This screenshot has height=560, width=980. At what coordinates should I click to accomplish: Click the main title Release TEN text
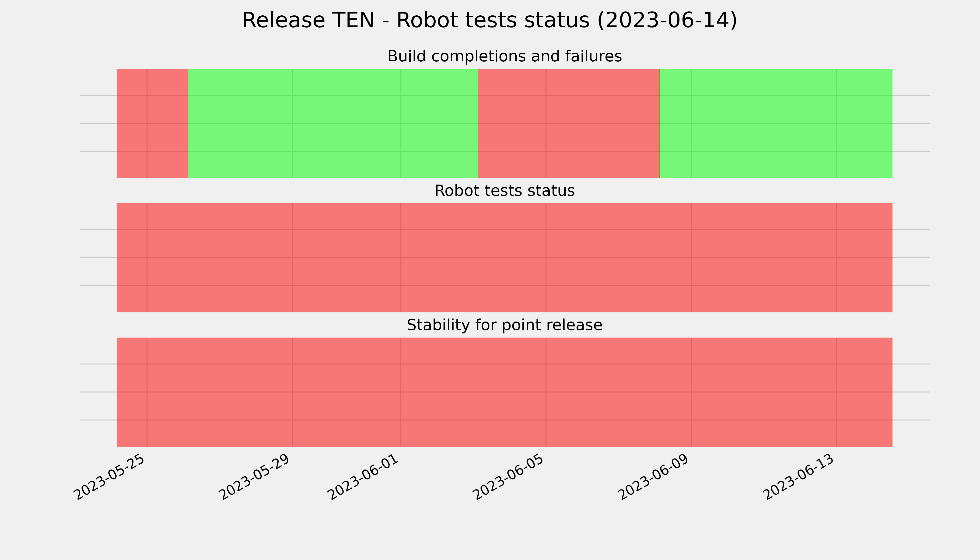click(490, 20)
